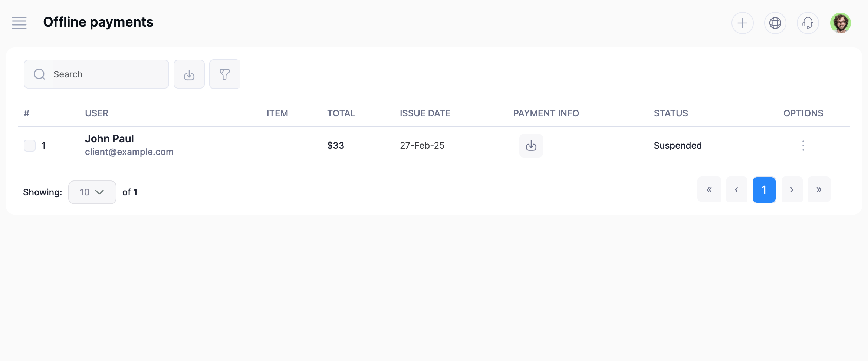Jump to the last page with the double-right arrow
868x361 pixels.
(x=819, y=190)
